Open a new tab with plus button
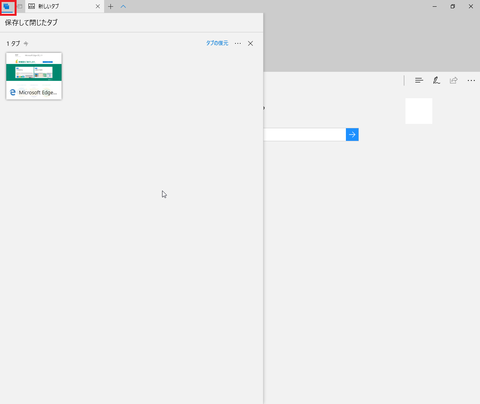The width and height of the screenshot is (480, 404). point(111,6)
